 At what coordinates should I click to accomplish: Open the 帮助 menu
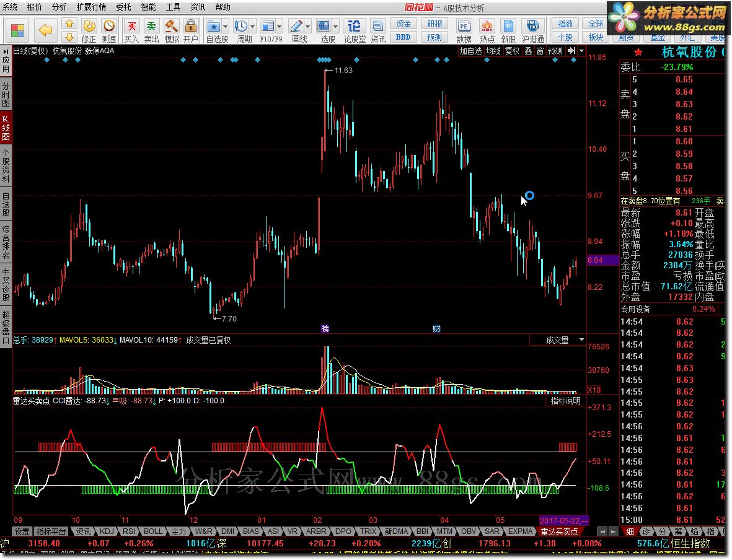[223, 7]
